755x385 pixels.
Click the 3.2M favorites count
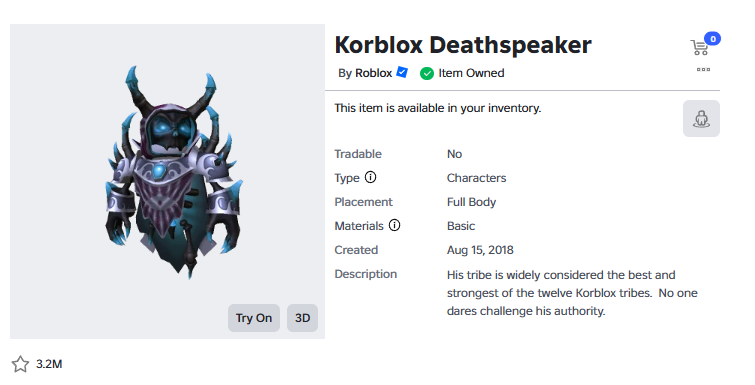(49, 364)
